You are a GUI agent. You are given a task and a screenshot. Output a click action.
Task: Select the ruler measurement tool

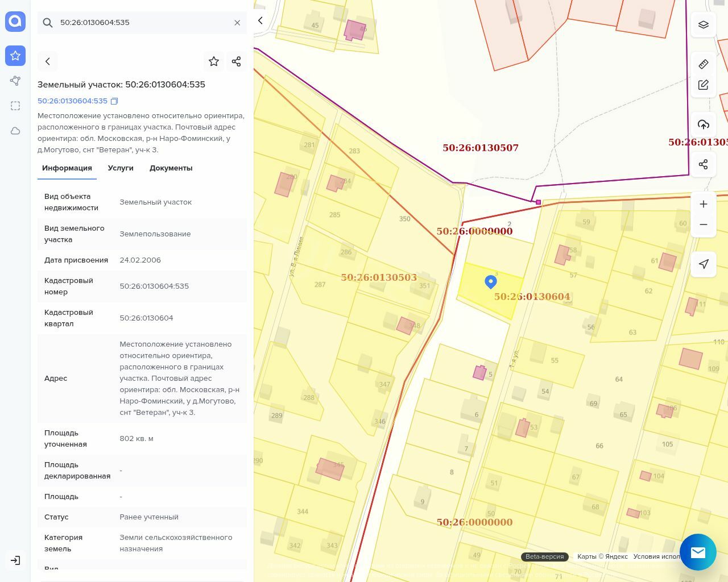pyautogui.click(x=704, y=64)
